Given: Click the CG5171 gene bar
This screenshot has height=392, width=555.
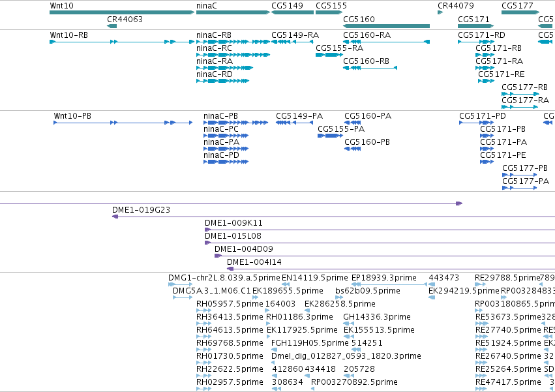Looking at the screenshot, I should pyautogui.click(x=475, y=26).
